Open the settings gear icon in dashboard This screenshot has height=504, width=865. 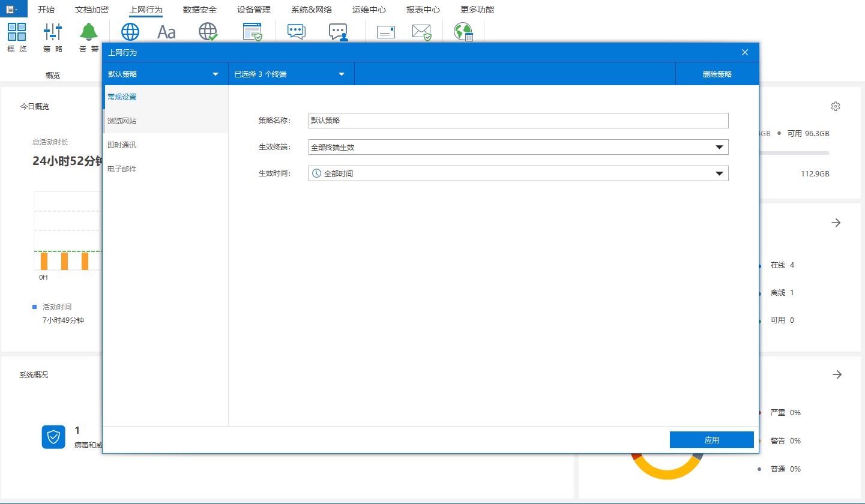835,106
